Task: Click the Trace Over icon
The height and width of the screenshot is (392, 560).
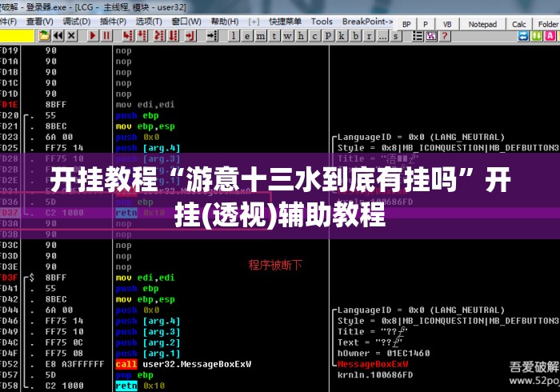Action: click(x=174, y=36)
